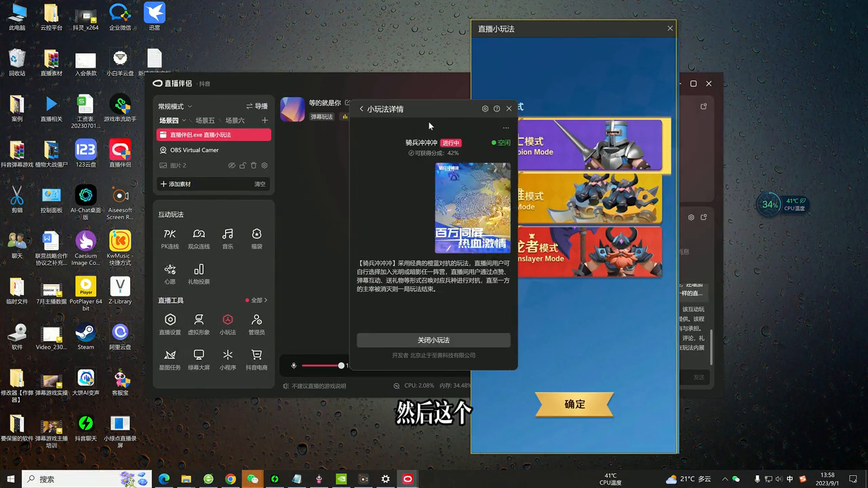This screenshot has width=868, height=488.
Task: Open the 音乐 music tool
Action: click(x=228, y=239)
